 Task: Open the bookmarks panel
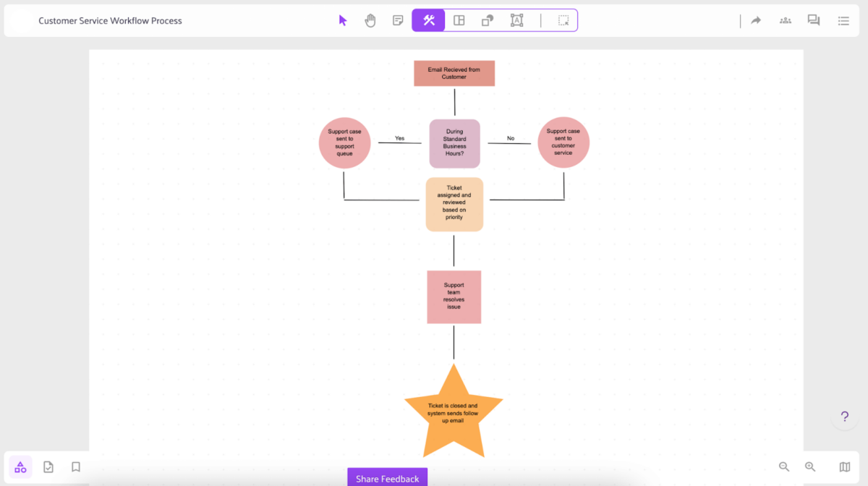(x=75, y=466)
